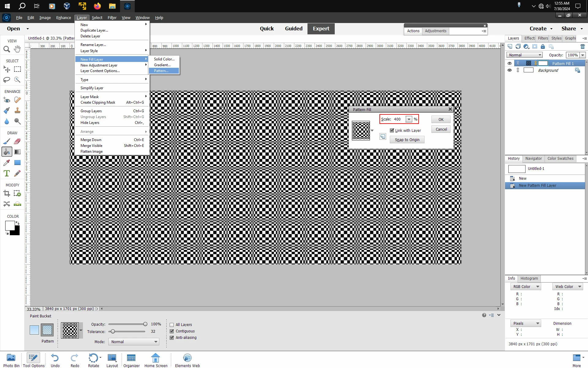Expand the Paint Bucket Mode dropdown
The width and height of the screenshot is (588, 368).
coord(134,342)
